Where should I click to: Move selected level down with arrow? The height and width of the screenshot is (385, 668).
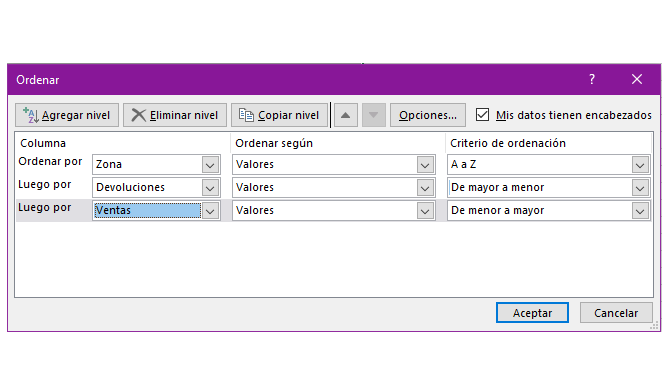374,115
